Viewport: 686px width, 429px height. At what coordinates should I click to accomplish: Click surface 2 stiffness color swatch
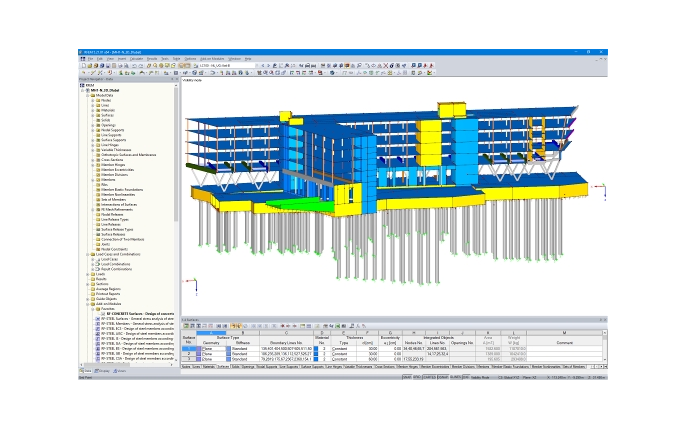point(228,354)
